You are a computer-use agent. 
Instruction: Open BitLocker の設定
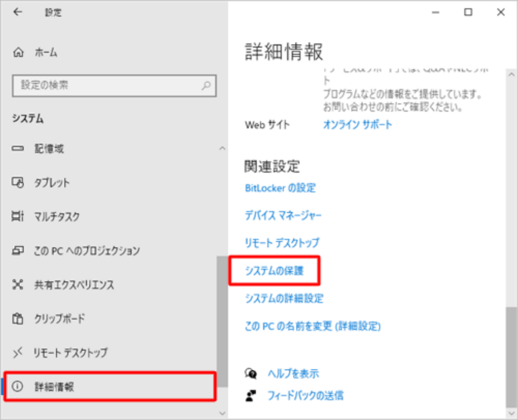click(x=280, y=188)
